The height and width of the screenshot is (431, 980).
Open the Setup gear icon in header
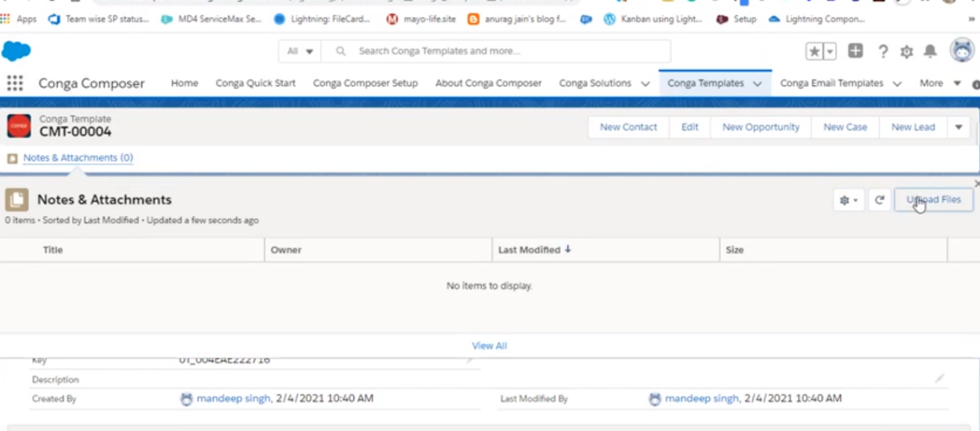[907, 52]
